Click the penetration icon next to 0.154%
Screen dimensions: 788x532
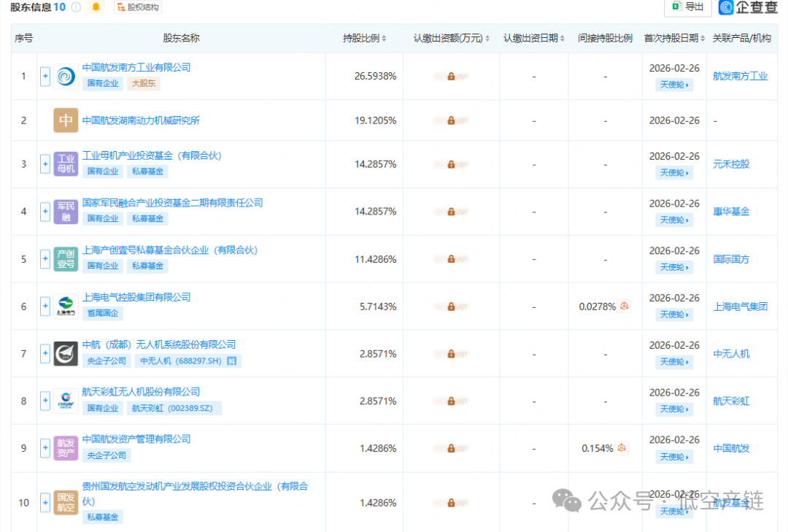(x=622, y=448)
